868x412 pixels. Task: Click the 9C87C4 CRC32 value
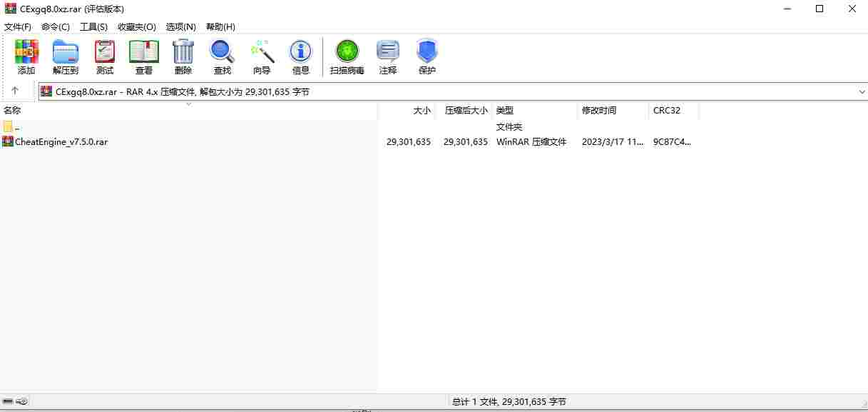672,141
